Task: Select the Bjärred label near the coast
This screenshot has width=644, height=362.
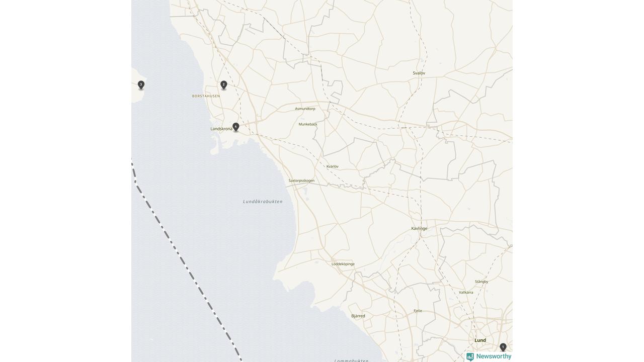Action: 358,316
